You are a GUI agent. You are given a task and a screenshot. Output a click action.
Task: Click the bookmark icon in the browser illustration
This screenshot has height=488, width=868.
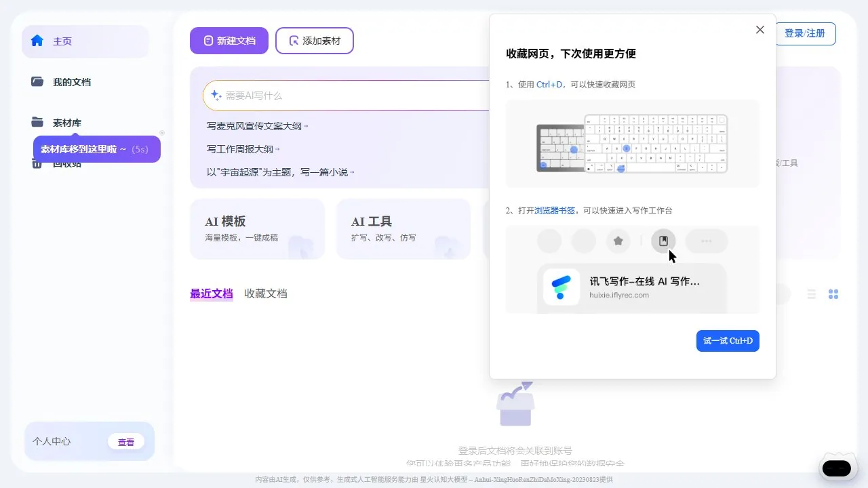click(x=663, y=241)
